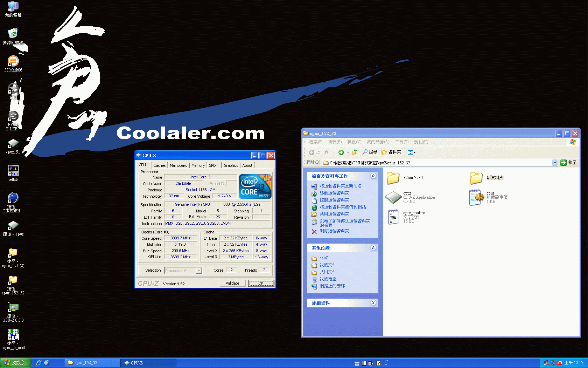
Task: Click the 搜尋 search toolbar button
Action: pyautogui.click(x=370, y=152)
